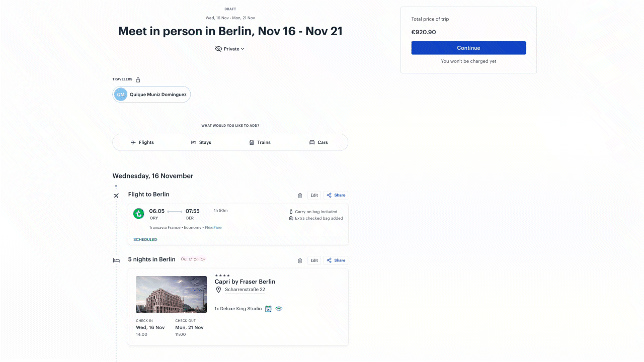This screenshot has height=362, width=644.
Task: Click the location pin beside Scharrenstraße 22
Action: [218, 290]
